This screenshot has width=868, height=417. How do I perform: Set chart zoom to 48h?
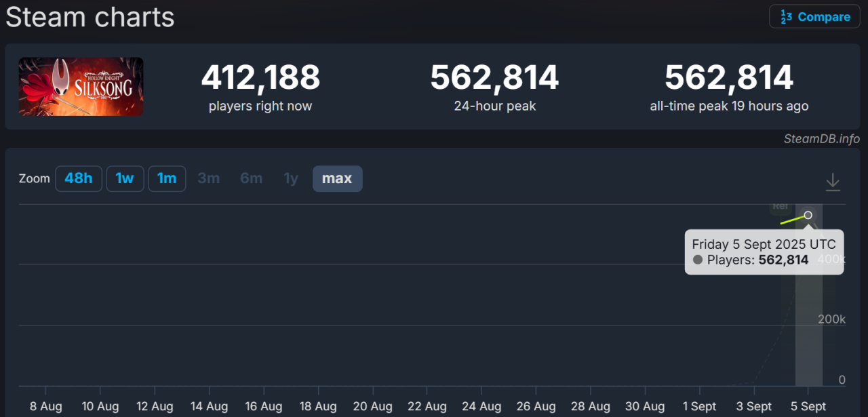tap(79, 178)
